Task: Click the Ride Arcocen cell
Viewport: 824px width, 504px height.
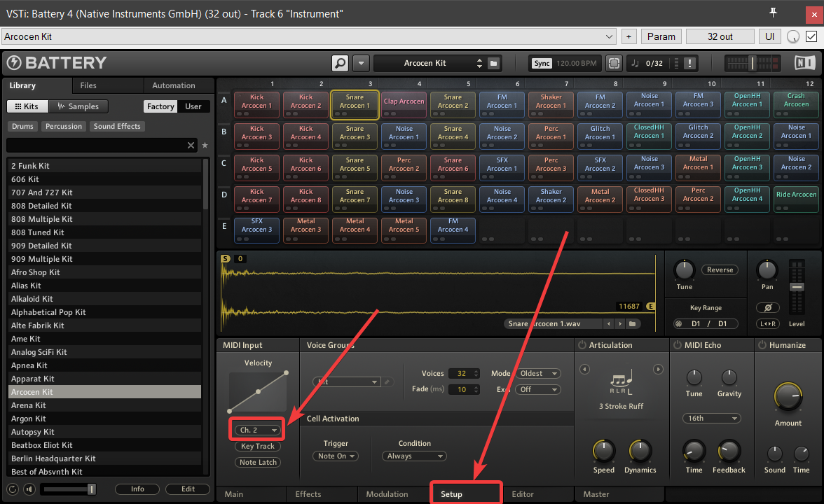Action: [796, 199]
